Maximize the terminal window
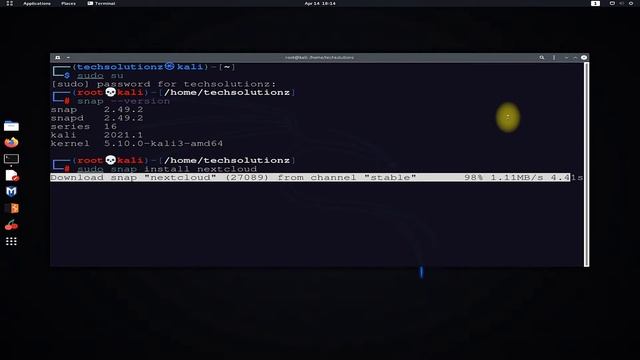This screenshot has height=360, width=640. click(575, 58)
